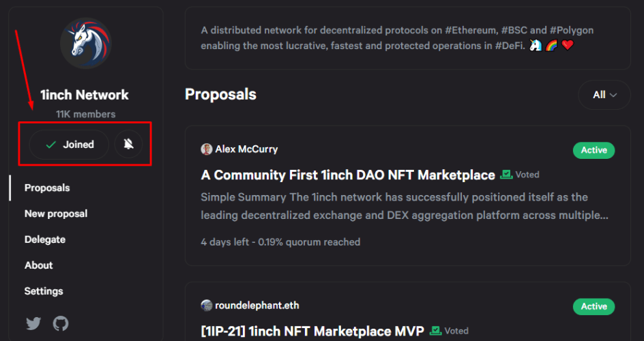644x341 pixels.
Task: Open the About page
Action: [x=39, y=265]
